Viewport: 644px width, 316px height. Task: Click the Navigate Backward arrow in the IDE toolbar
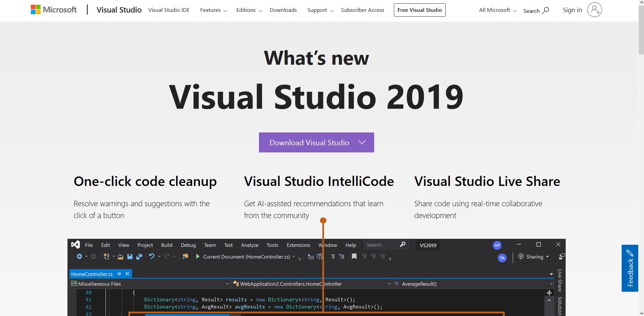(x=79, y=257)
